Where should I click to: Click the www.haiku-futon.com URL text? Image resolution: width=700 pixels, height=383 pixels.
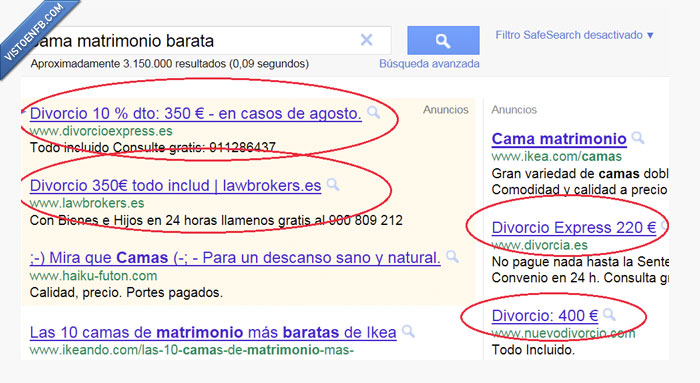pos(93,276)
